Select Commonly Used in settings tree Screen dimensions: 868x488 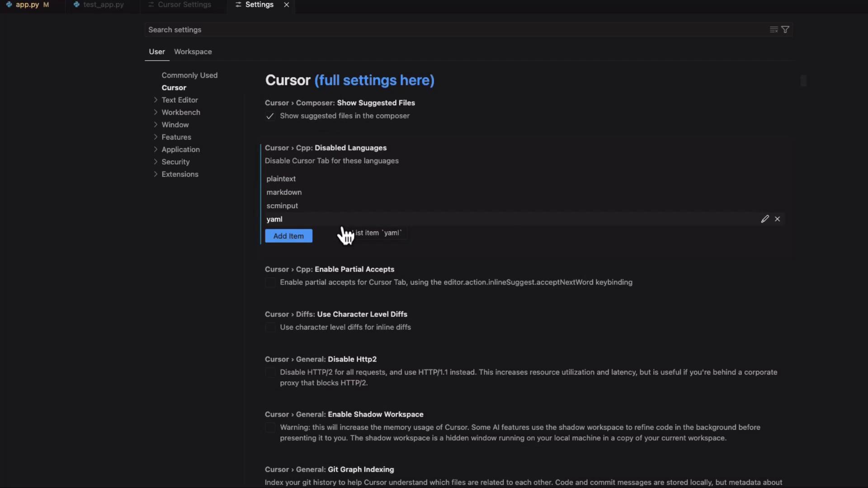[x=189, y=75]
